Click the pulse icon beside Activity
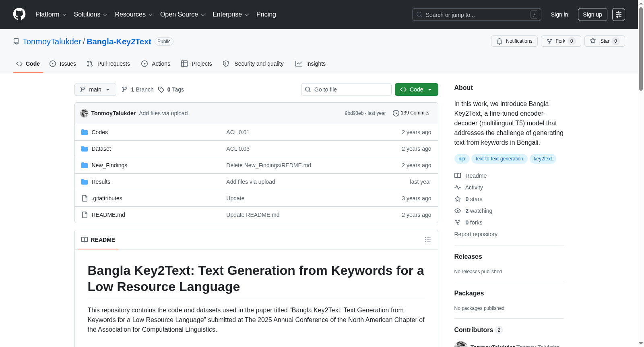Screen dimensions: 644x347 pyautogui.click(x=458, y=187)
